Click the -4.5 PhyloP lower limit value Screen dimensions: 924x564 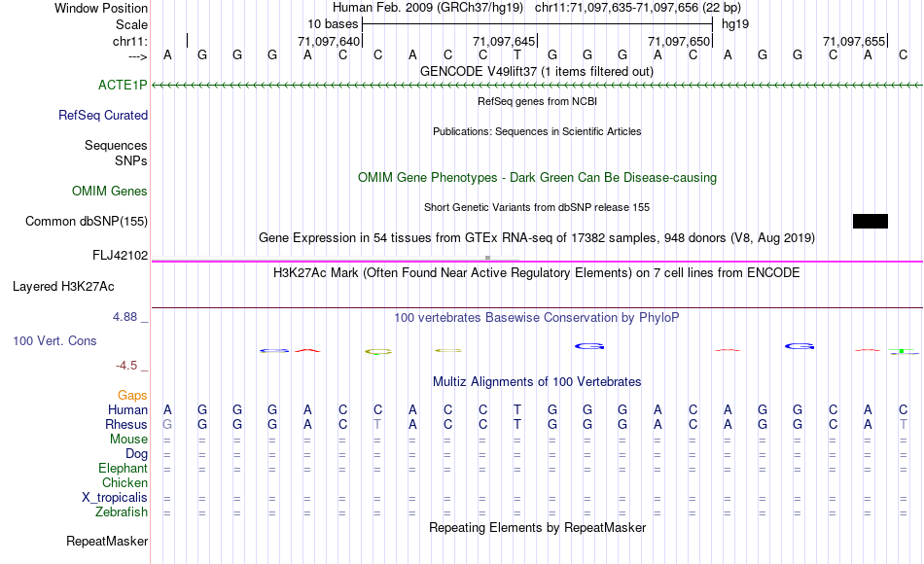[126, 366]
